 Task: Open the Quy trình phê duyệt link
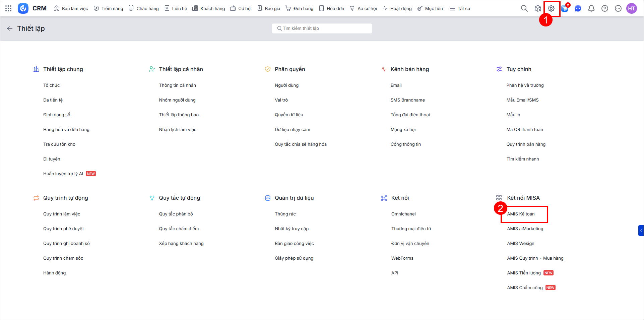[63, 229]
